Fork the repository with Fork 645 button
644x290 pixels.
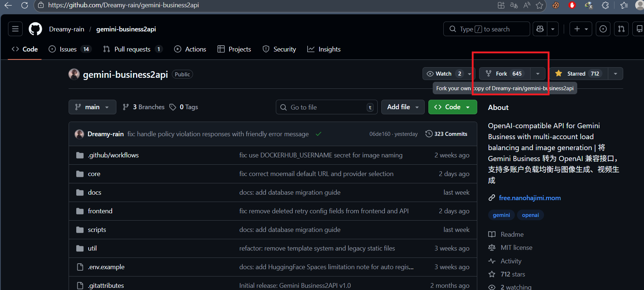pos(505,73)
